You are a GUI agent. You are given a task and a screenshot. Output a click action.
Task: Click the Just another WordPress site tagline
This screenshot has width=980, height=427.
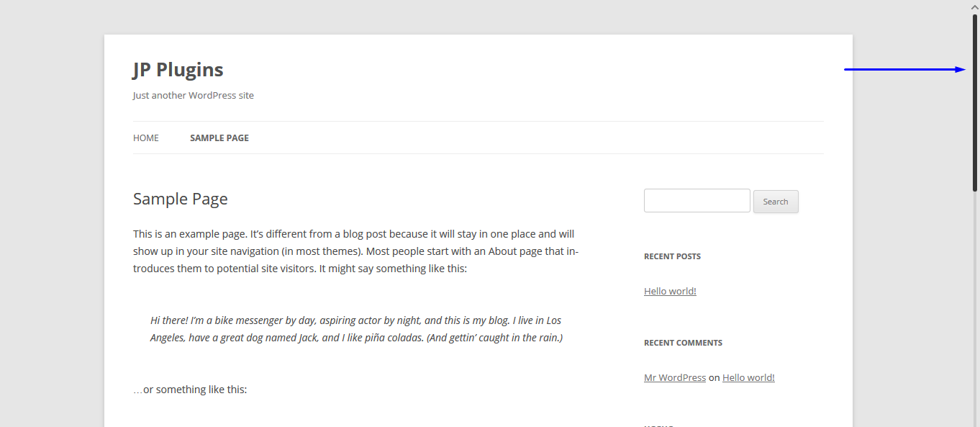click(194, 96)
